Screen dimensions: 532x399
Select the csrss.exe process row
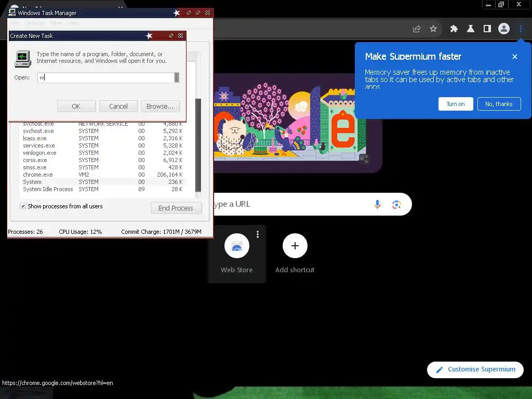103,160
